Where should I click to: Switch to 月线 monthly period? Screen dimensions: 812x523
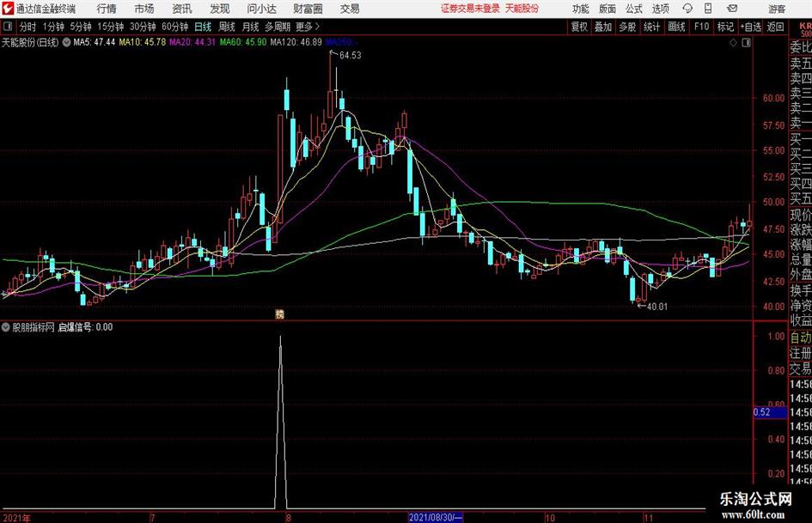point(251,27)
